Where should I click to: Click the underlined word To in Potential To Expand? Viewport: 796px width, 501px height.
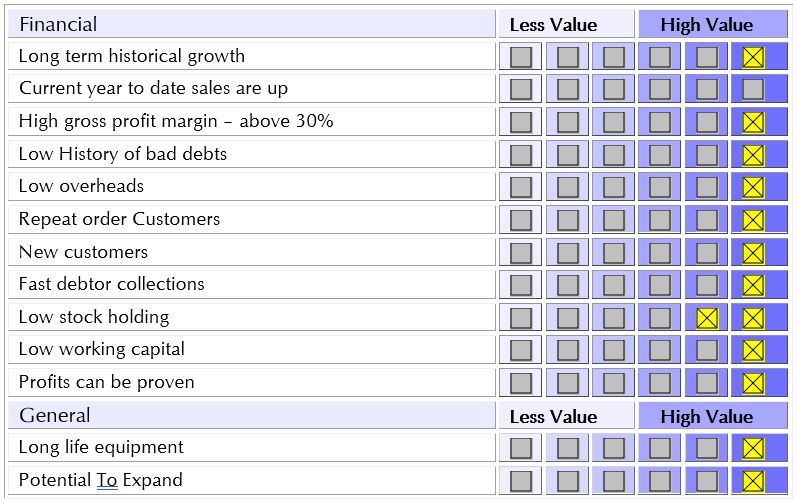pos(107,480)
